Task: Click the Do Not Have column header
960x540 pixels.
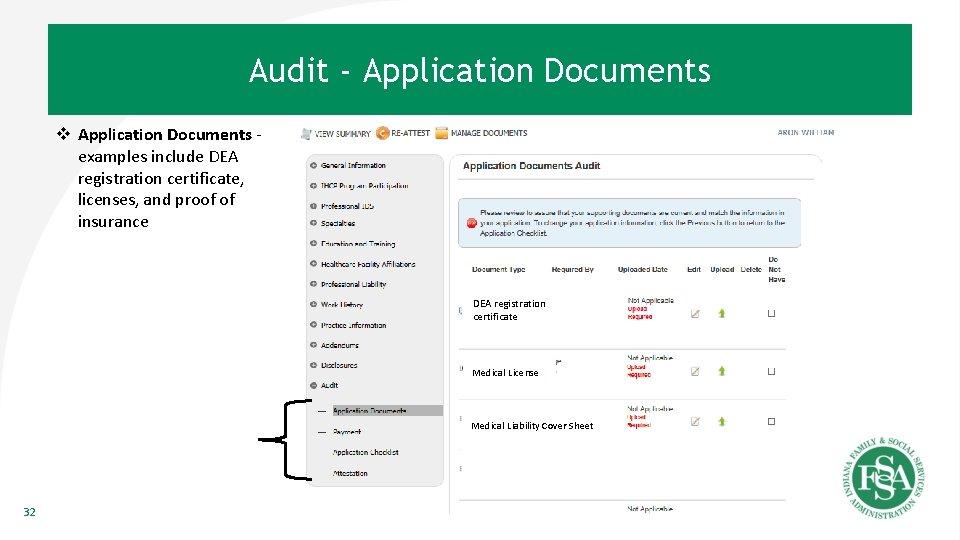Action: click(x=776, y=269)
